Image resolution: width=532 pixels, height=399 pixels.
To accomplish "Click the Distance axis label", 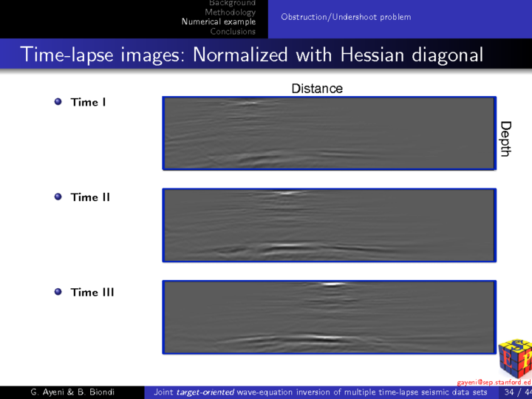I will tap(317, 89).
